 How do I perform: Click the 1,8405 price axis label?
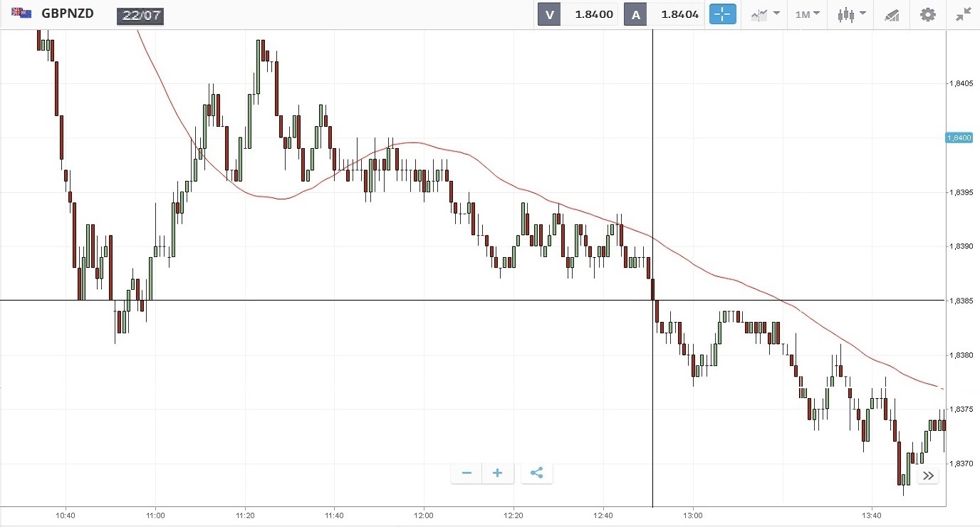pos(961,84)
